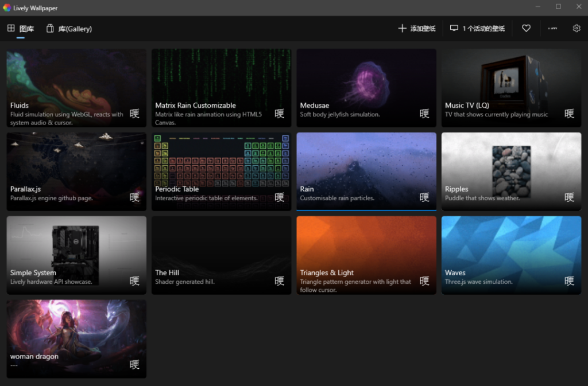Open the options icon on Fluids card
Viewport: 588px width, 386px height.
pos(134,114)
